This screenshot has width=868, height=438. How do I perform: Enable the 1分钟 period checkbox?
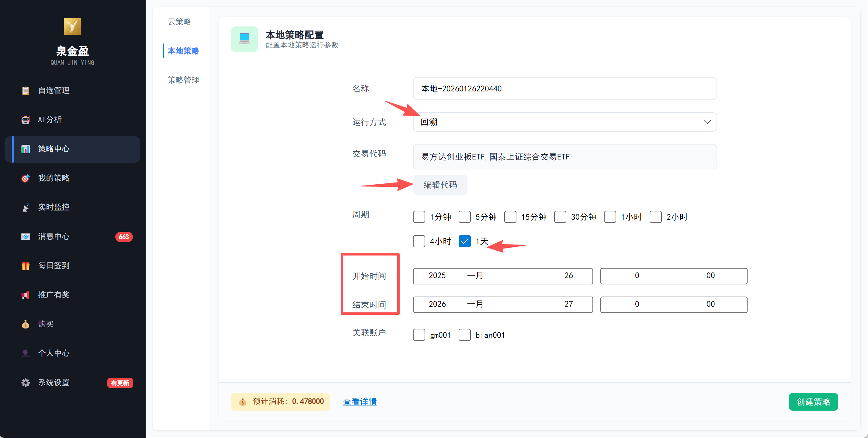coord(419,217)
